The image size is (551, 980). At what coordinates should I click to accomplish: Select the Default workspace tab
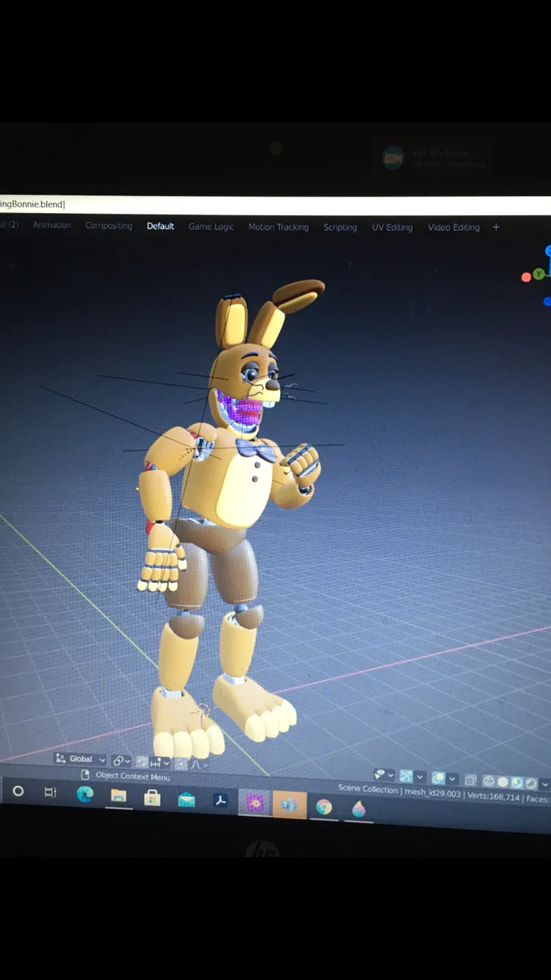[160, 226]
